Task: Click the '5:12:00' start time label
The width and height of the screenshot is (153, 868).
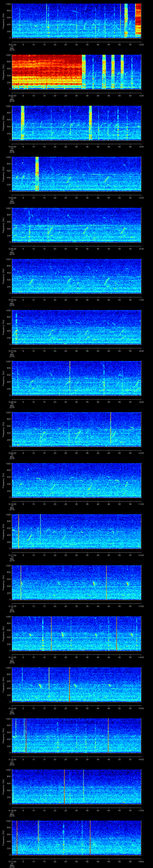Action: click(x=12, y=606)
